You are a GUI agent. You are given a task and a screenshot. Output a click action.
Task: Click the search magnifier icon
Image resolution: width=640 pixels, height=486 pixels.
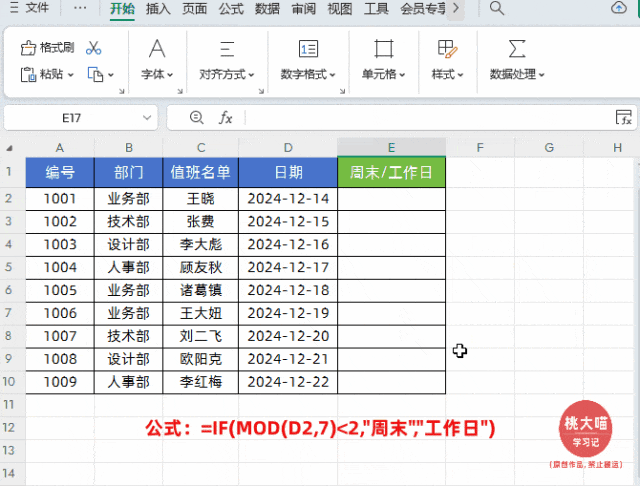coord(496,8)
